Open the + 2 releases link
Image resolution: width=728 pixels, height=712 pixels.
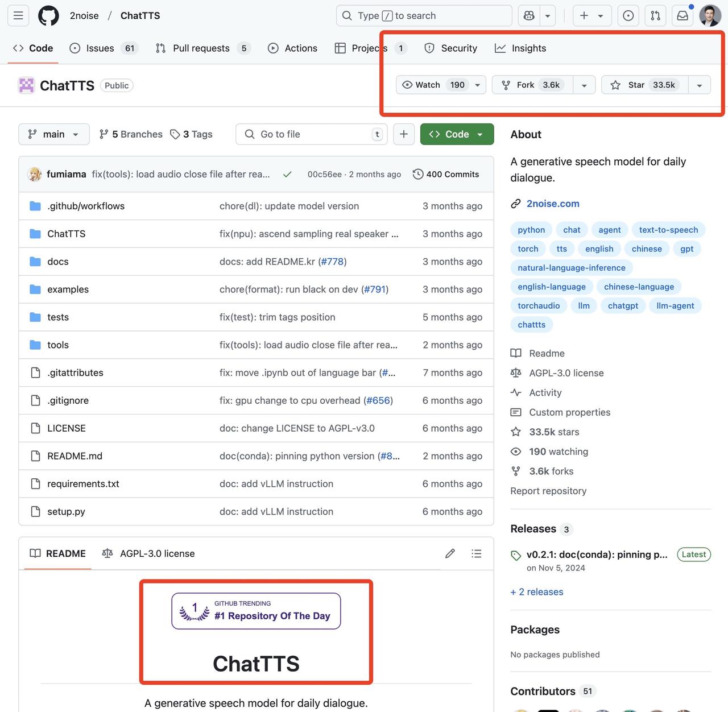(x=537, y=592)
